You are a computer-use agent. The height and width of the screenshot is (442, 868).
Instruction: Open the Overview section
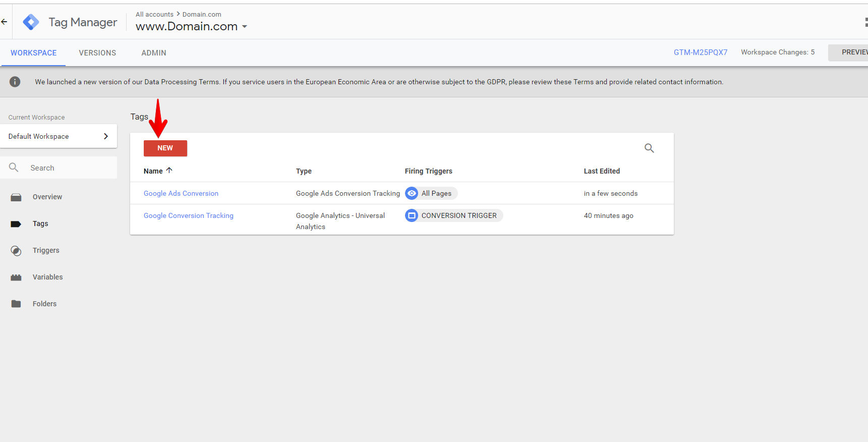point(47,197)
